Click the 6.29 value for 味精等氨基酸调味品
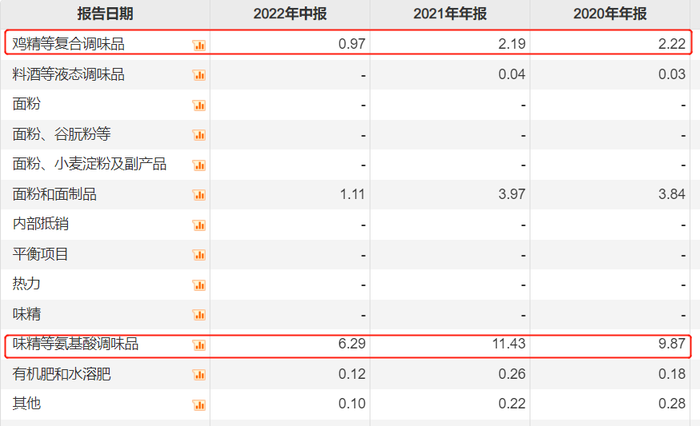Image resolution: width=700 pixels, height=426 pixels. coord(352,344)
